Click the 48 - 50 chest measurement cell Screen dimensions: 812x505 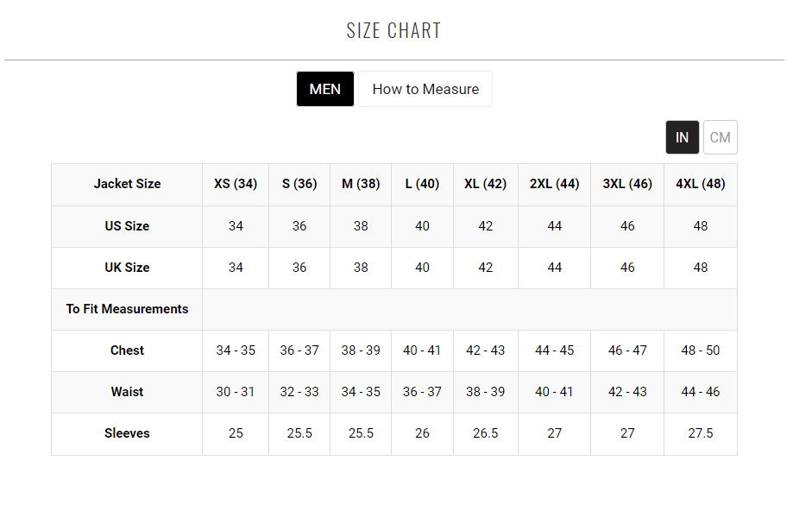[700, 350]
